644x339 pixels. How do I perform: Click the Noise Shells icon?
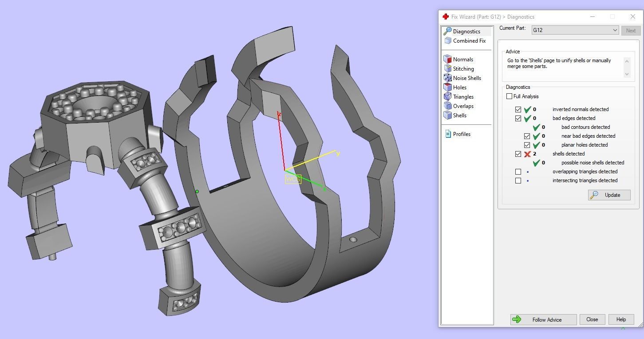click(x=447, y=78)
